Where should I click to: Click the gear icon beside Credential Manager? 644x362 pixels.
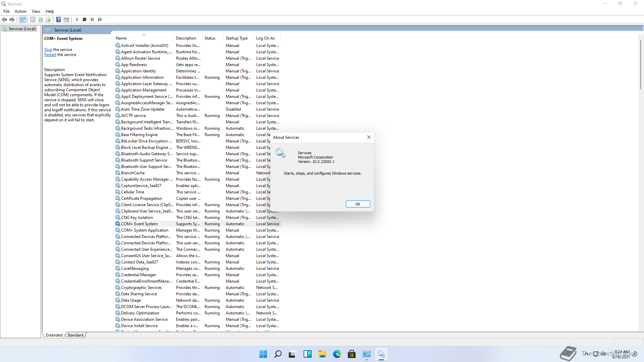(x=118, y=275)
